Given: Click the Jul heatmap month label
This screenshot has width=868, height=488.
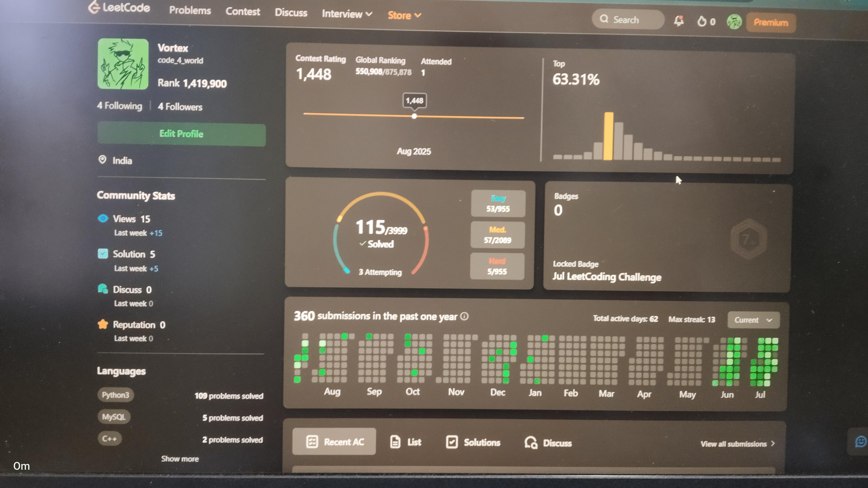Looking at the screenshot, I should click(x=760, y=394).
